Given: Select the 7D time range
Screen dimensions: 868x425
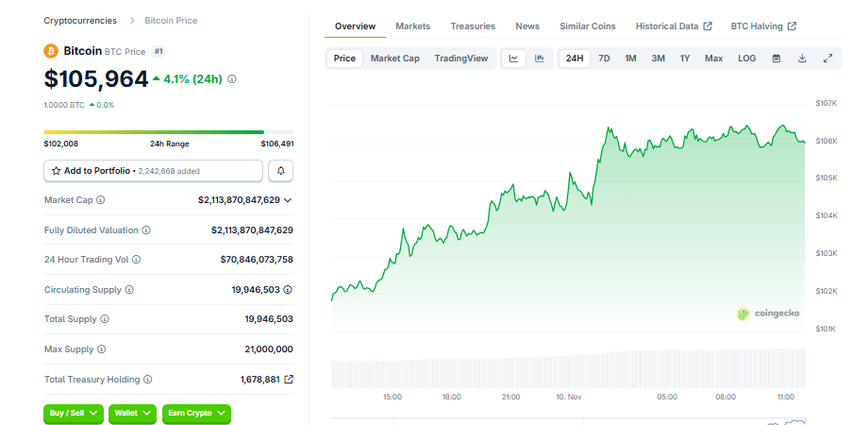Looking at the screenshot, I should click(x=604, y=59).
